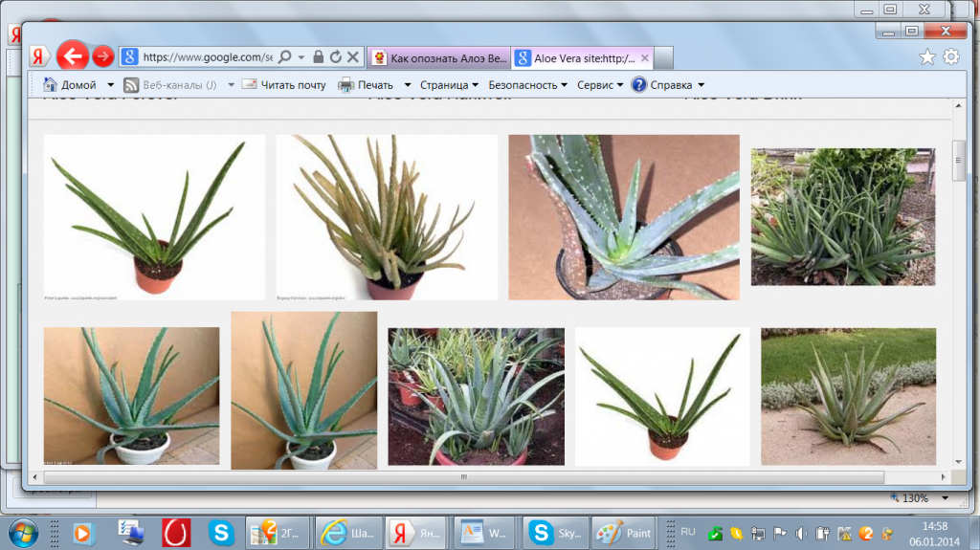Click the Forward arrow button

click(x=103, y=56)
